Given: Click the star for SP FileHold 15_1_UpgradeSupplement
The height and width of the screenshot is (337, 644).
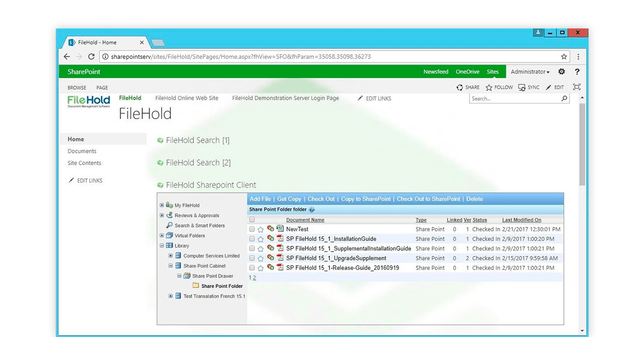Looking at the screenshot, I should [261, 259].
